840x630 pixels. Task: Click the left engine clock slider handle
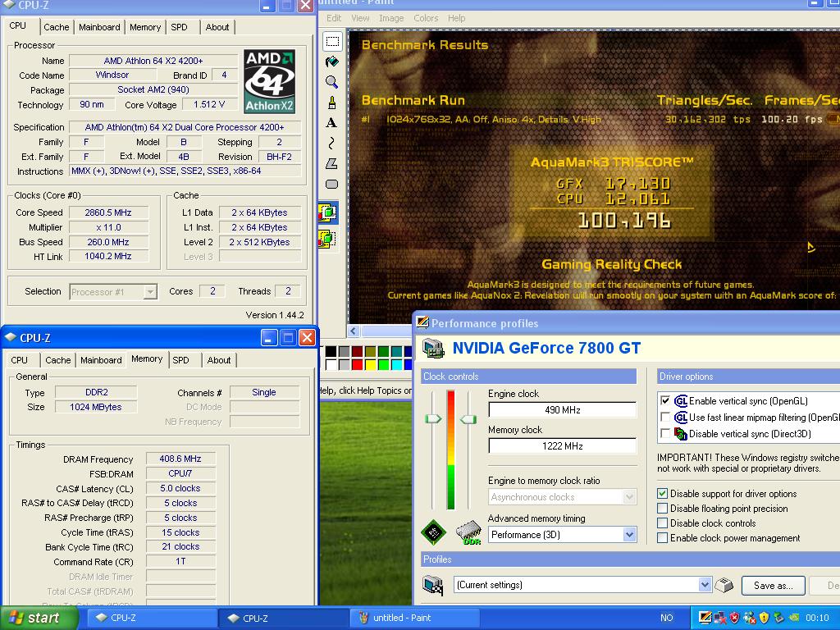coord(433,419)
